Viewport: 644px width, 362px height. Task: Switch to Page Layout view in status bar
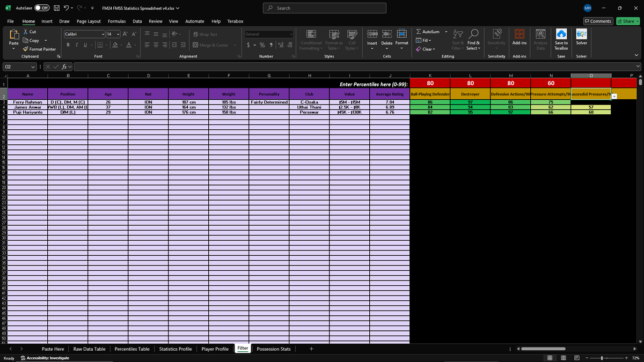[563, 358]
